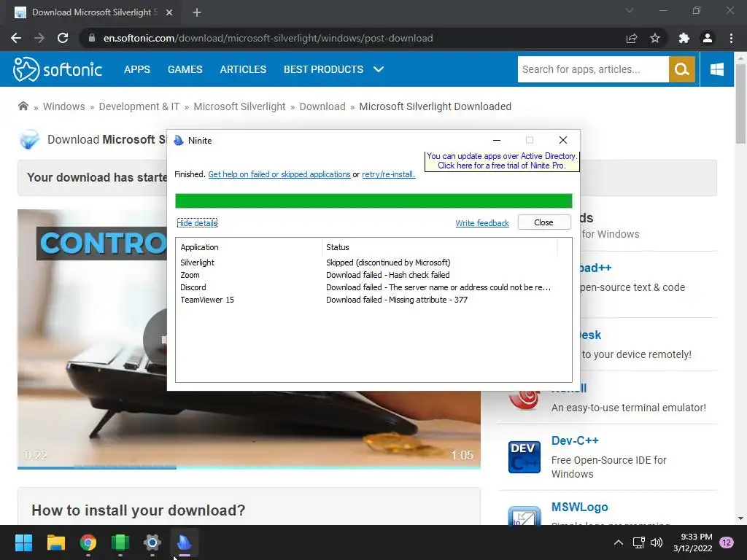
Task: Click Hide details in Ninite
Action: click(x=197, y=223)
